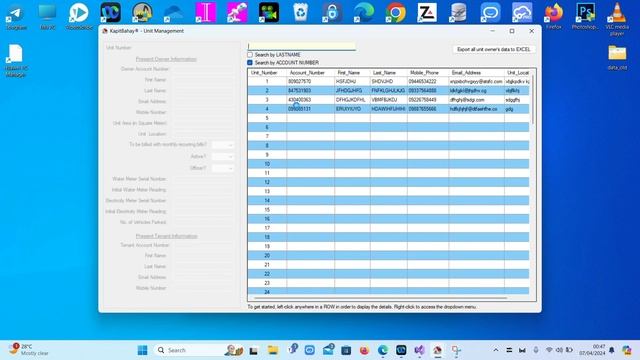Open the green camera desktop shortcut

click(x=269, y=13)
